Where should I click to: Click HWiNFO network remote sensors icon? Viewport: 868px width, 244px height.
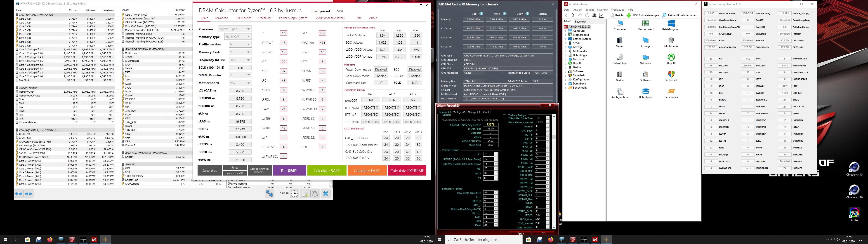[269, 193]
